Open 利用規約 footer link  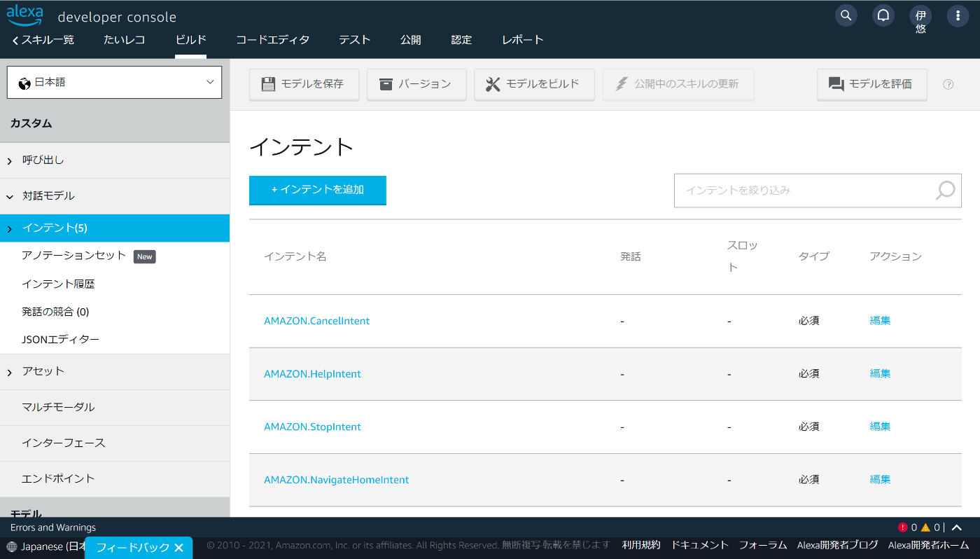[641, 545]
